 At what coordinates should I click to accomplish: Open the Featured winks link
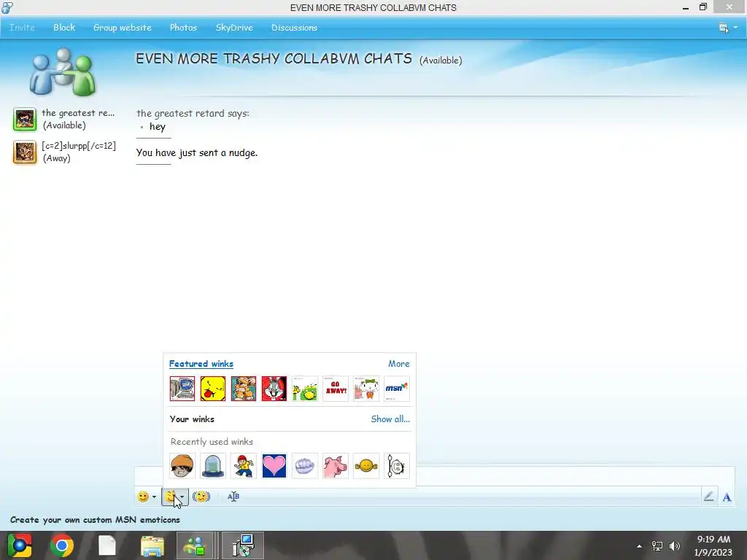click(201, 364)
